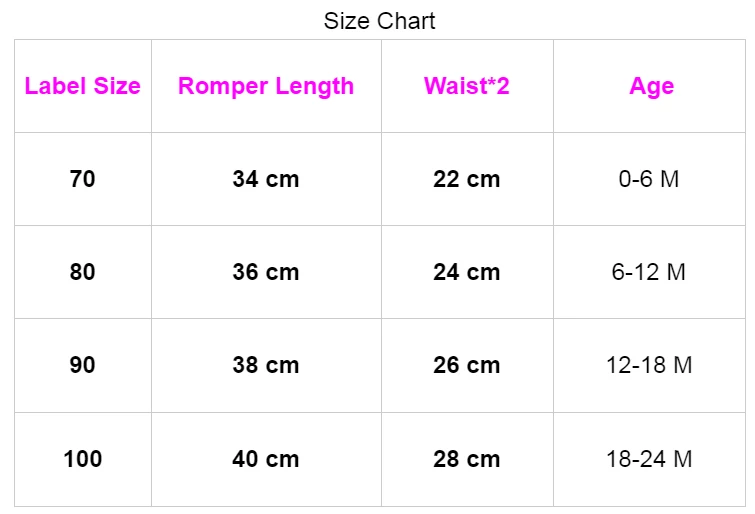
Task: Click the 38 cm romper length cell
Action: coord(266,366)
